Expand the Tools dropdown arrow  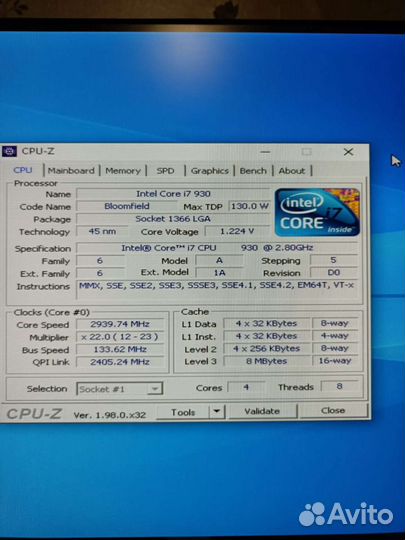coord(217,412)
